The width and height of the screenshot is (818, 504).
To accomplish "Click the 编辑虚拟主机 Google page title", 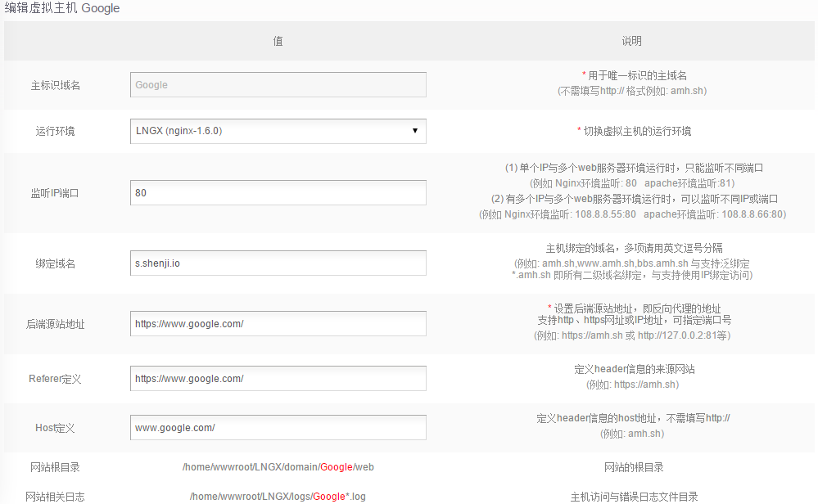I will tap(62, 9).
